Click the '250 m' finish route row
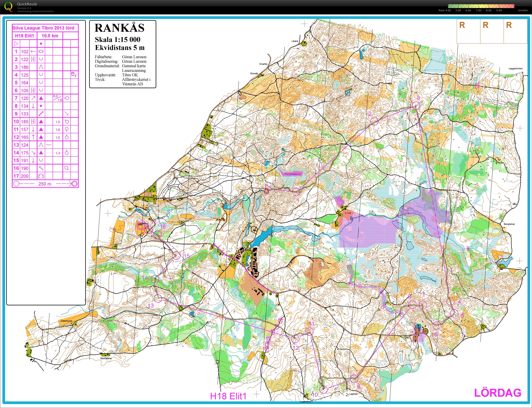Image resolution: width=532 pixels, height=408 pixels. click(45, 184)
